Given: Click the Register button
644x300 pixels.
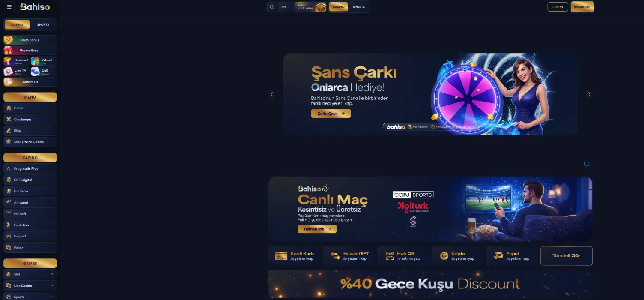Looking at the screenshot, I should pos(582,7).
